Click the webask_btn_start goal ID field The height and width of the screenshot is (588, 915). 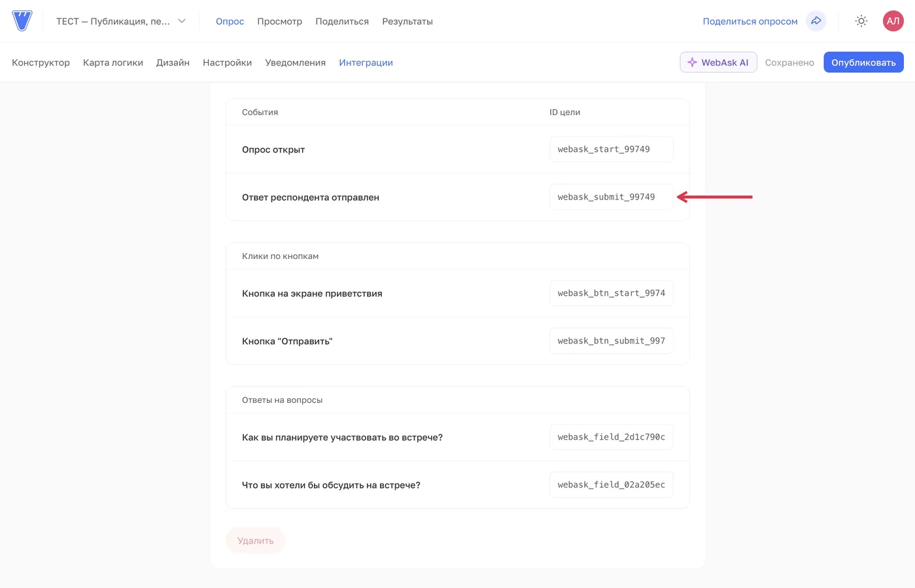(x=612, y=293)
